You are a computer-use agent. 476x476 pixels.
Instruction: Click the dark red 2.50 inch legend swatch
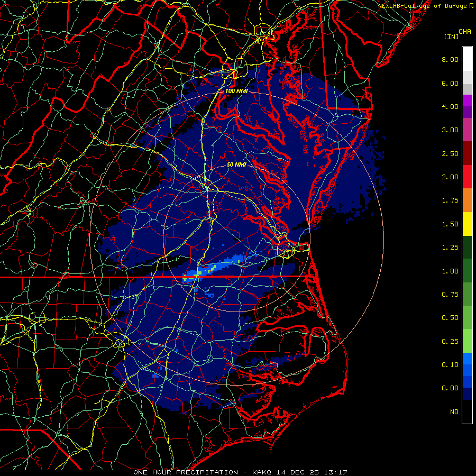coord(467,153)
